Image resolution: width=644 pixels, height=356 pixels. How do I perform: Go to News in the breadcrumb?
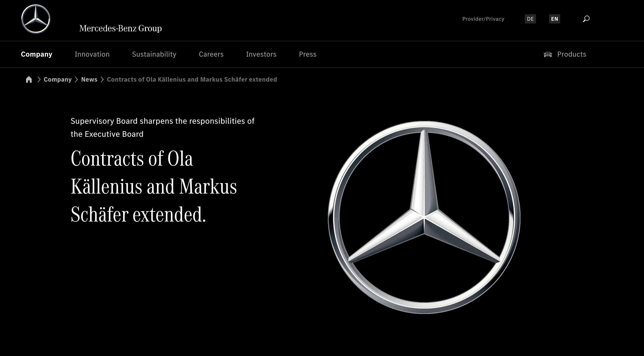pyautogui.click(x=89, y=79)
